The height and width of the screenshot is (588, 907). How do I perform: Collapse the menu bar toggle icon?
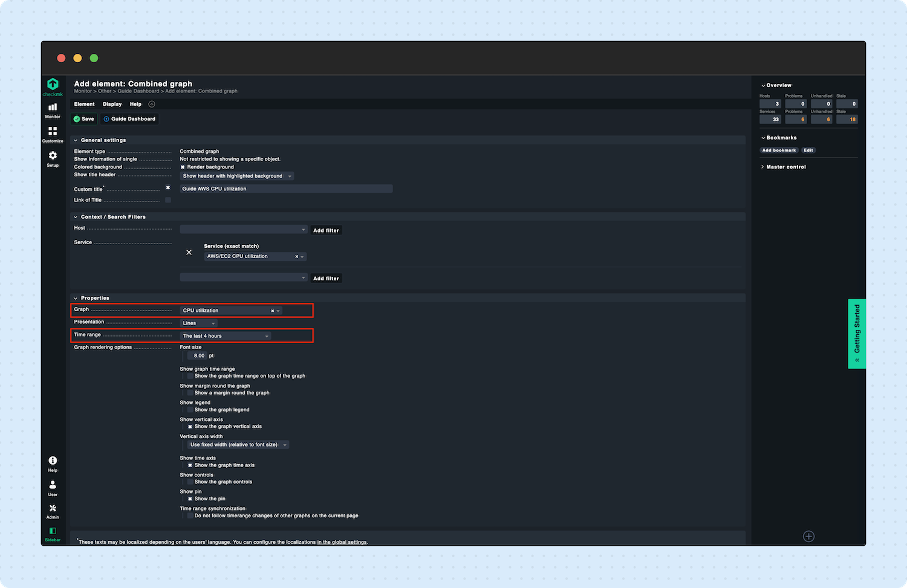(x=152, y=104)
